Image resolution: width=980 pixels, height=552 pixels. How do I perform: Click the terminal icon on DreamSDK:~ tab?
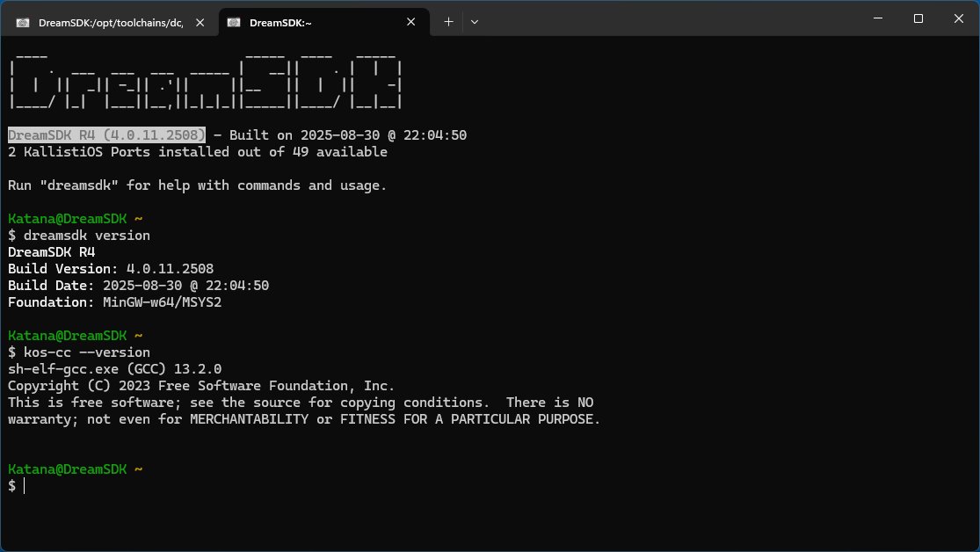[x=234, y=23]
